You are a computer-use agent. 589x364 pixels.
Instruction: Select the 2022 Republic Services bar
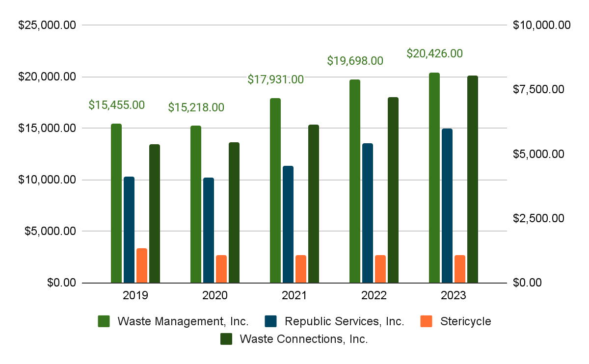coord(368,213)
